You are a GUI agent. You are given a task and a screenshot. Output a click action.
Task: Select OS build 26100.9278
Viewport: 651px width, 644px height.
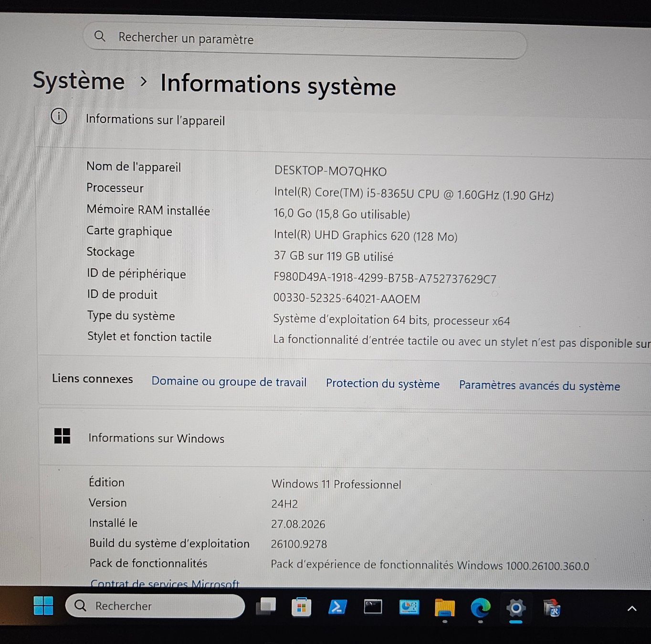(299, 544)
